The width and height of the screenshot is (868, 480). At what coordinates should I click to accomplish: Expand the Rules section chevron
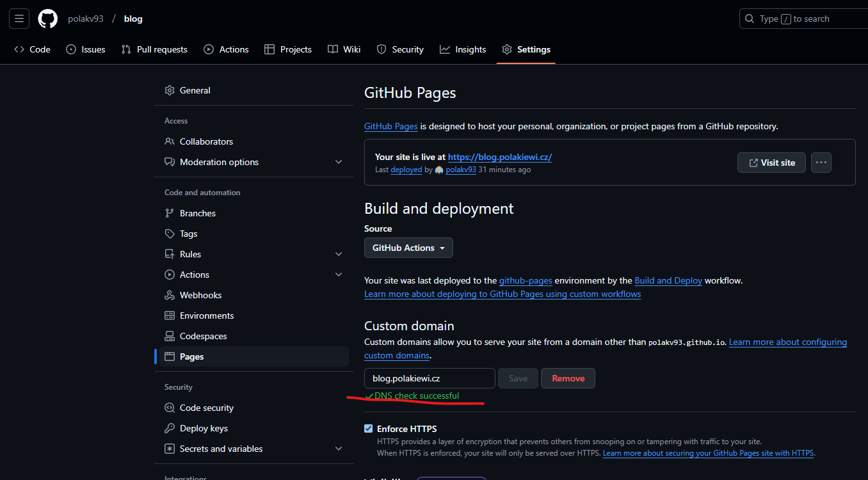(339, 254)
